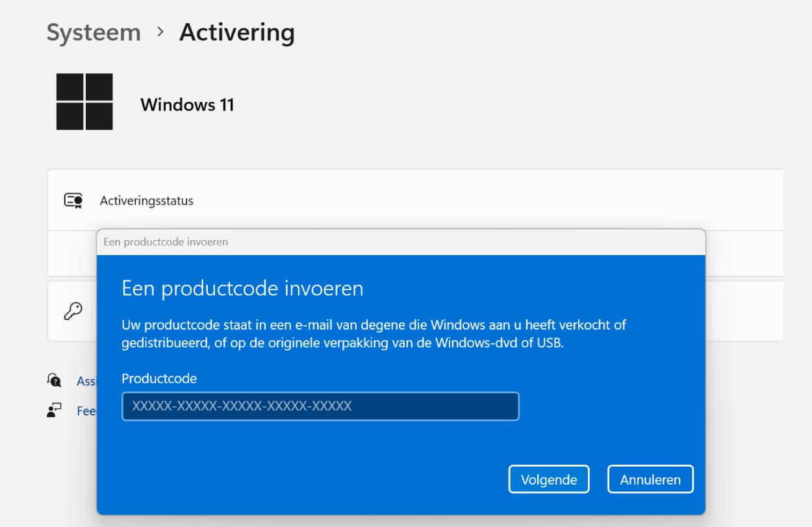Viewport: 812px width, 527px height.
Task: Click the Windows 11 logo
Action: pyautogui.click(x=84, y=102)
